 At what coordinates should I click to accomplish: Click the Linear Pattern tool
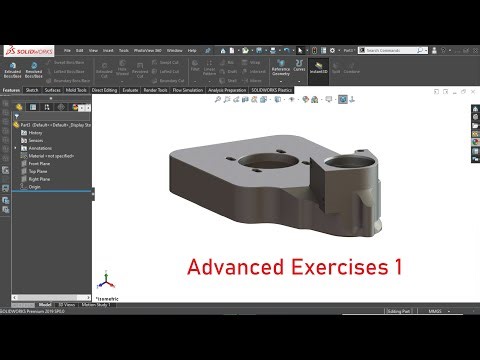coord(209,68)
